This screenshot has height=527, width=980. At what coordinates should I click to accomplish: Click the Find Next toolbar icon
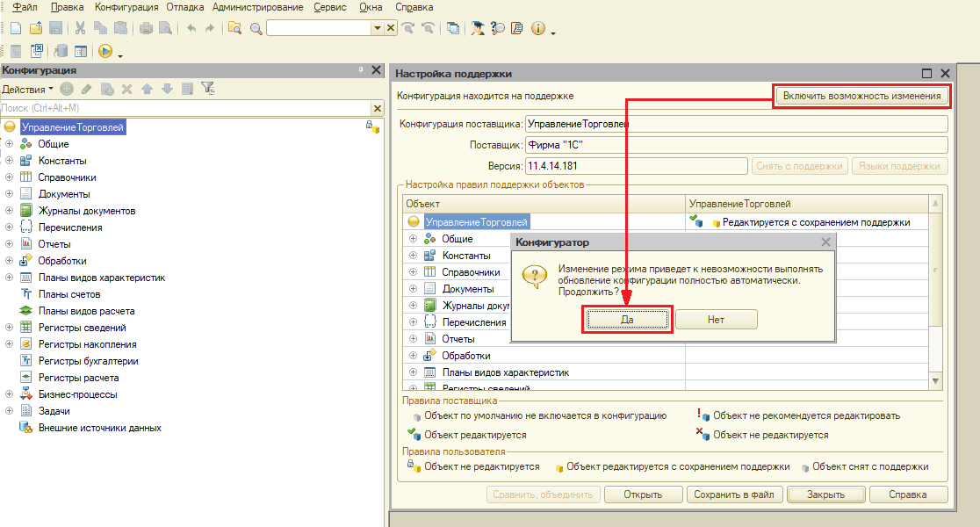408,28
